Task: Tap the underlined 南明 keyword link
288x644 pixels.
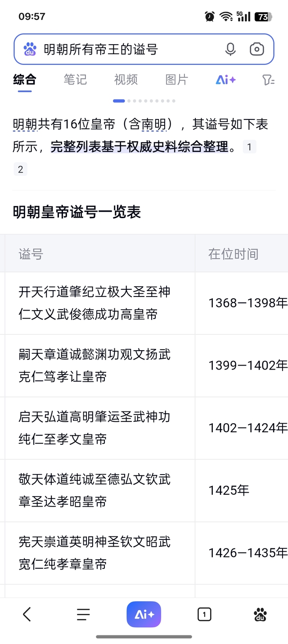Action: pyautogui.click(x=154, y=124)
